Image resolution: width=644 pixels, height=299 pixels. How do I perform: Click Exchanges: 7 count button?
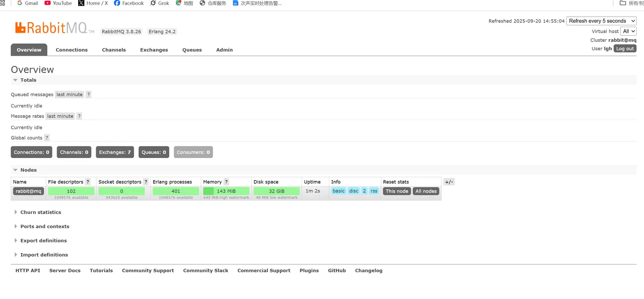tap(115, 152)
